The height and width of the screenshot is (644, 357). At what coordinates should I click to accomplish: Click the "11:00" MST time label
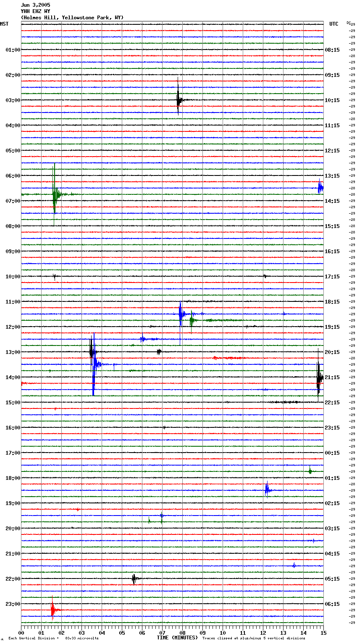click(13, 302)
